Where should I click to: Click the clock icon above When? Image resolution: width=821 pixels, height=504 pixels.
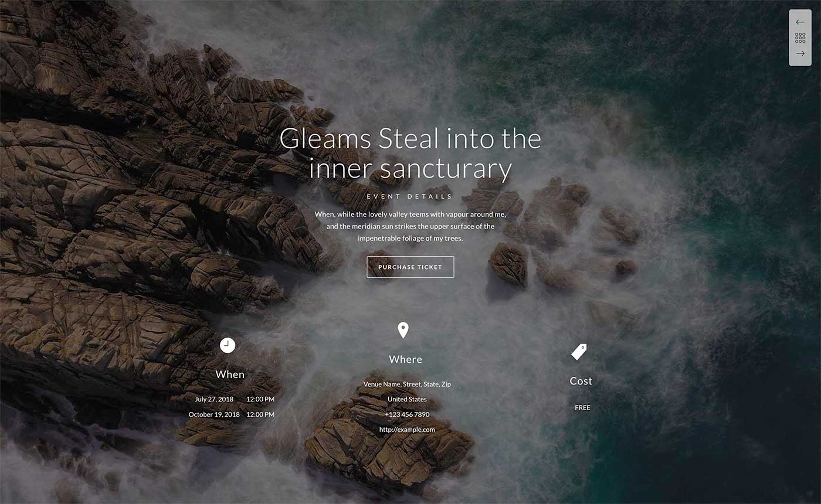point(228,345)
